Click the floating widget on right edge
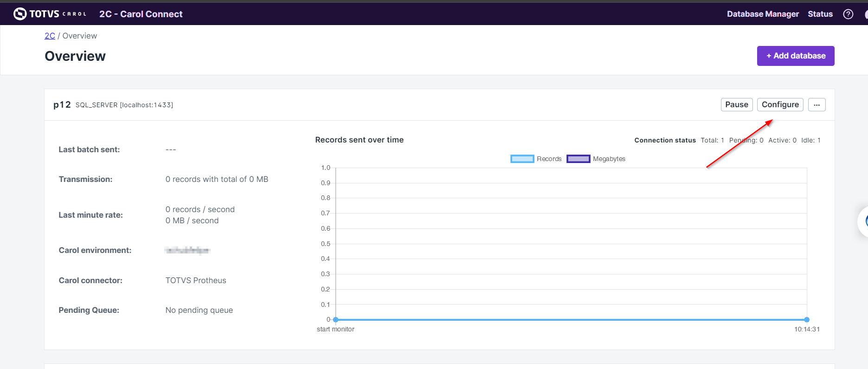The width and height of the screenshot is (868, 369). pos(863,222)
